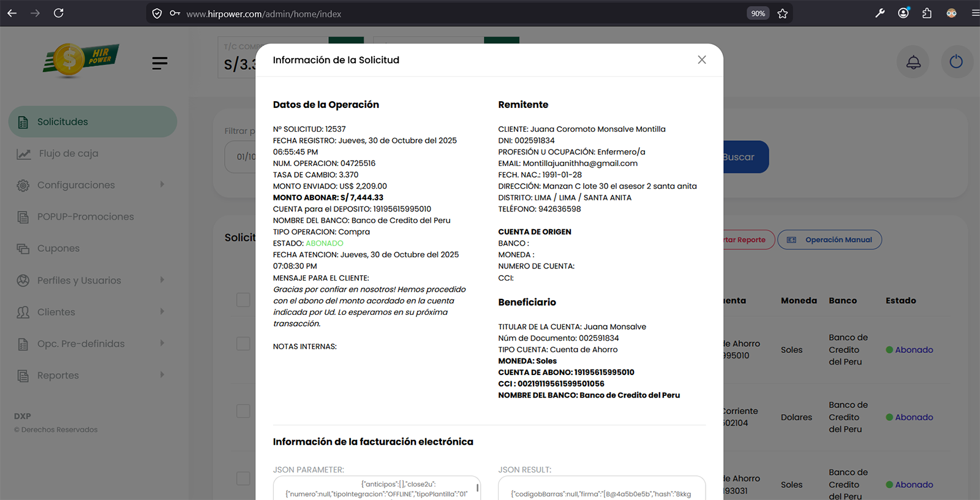Tick the checkbox in the first Soles row
980x500 pixels.
(243, 343)
